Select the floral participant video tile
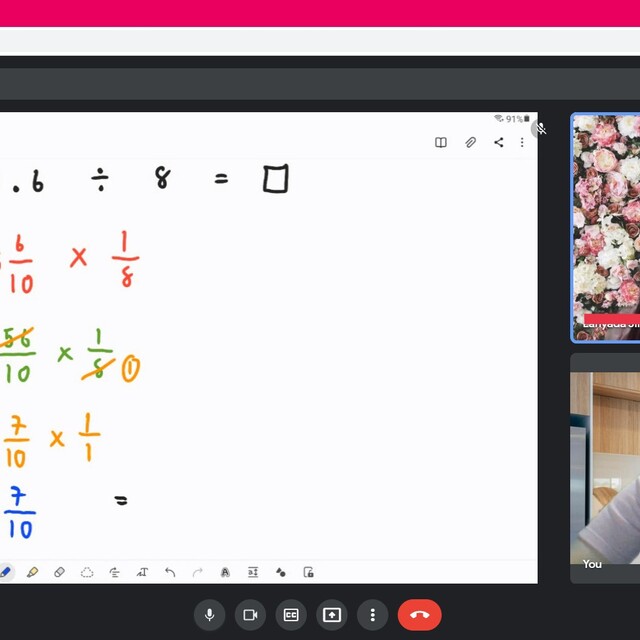Image resolution: width=640 pixels, height=640 pixels. click(605, 227)
